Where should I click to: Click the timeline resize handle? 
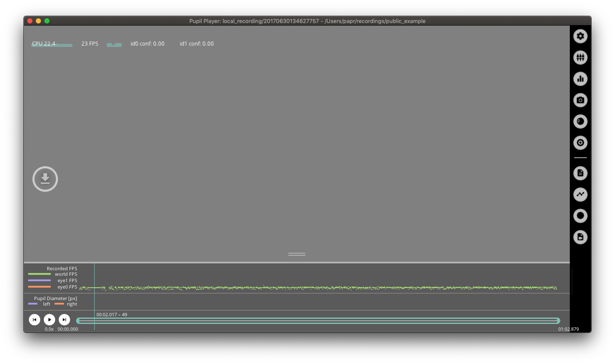pyautogui.click(x=297, y=254)
